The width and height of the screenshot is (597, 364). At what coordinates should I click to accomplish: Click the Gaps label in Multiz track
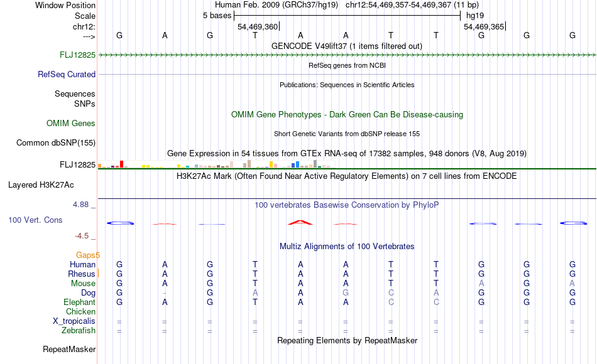coord(87,255)
